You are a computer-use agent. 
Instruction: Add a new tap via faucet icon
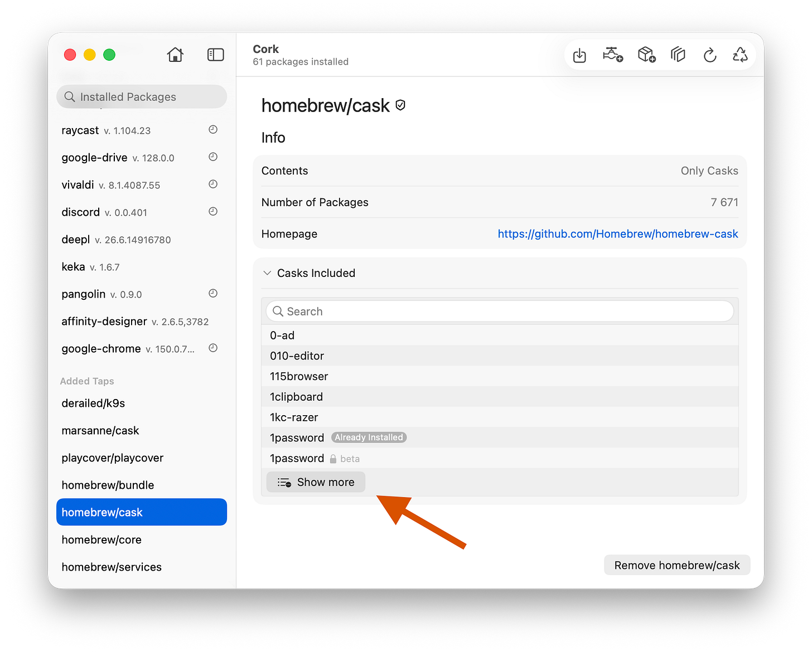point(613,55)
